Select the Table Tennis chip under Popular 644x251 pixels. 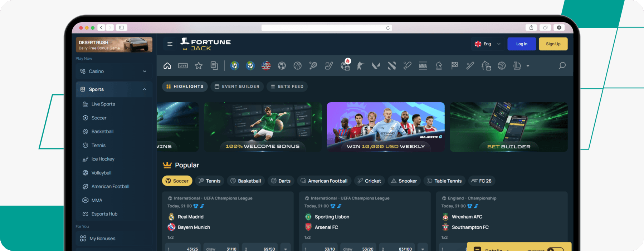(444, 181)
